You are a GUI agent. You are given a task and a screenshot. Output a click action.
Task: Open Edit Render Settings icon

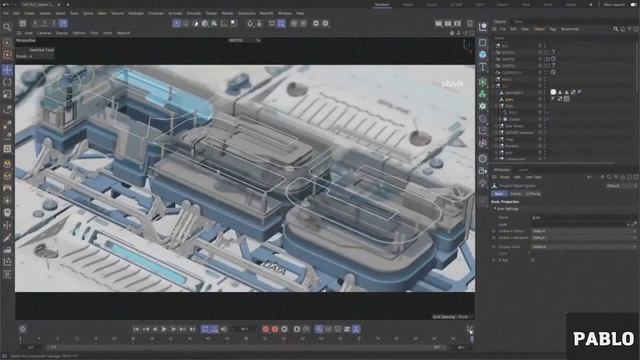[x=458, y=24]
